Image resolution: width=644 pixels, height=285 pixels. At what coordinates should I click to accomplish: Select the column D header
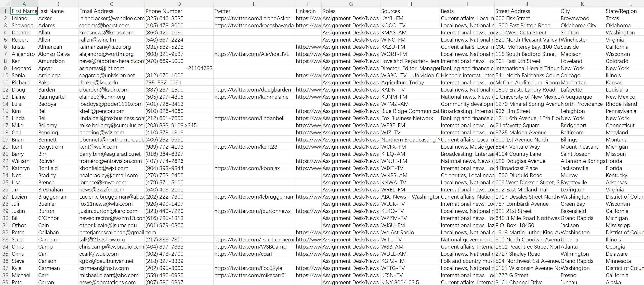[179, 4]
